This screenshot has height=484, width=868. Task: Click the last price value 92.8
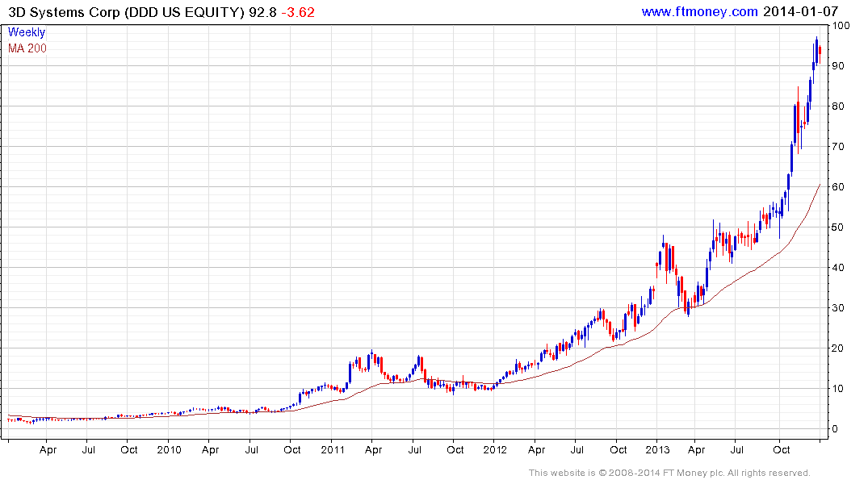tap(262, 12)
